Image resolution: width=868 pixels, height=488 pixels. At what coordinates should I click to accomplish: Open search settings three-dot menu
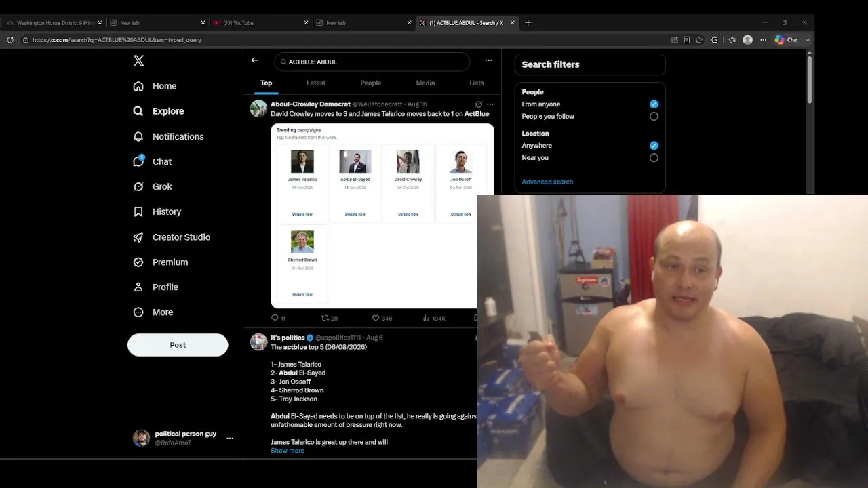(x=488, y=60)
